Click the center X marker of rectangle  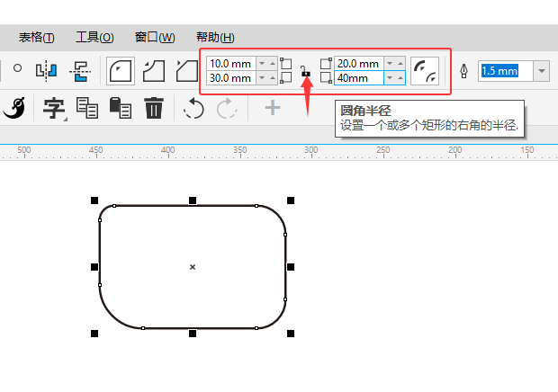click(x=193, y=267)
